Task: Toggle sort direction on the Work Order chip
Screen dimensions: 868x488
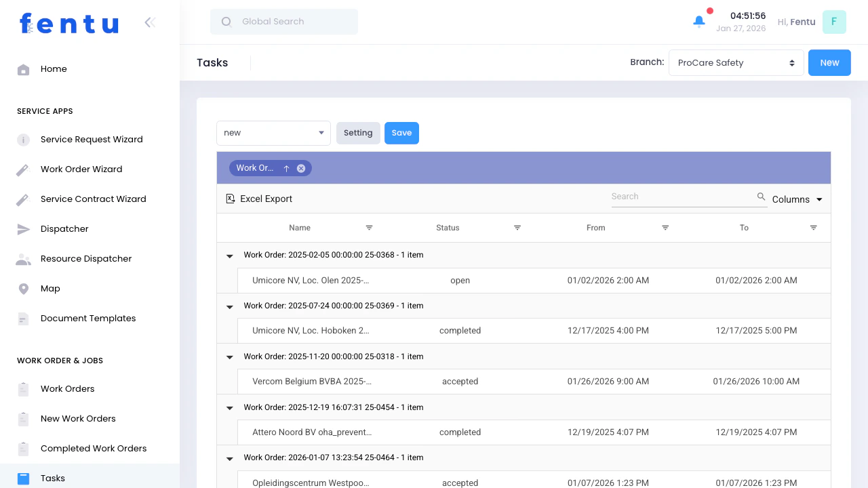Action: [x=286, y=168]
